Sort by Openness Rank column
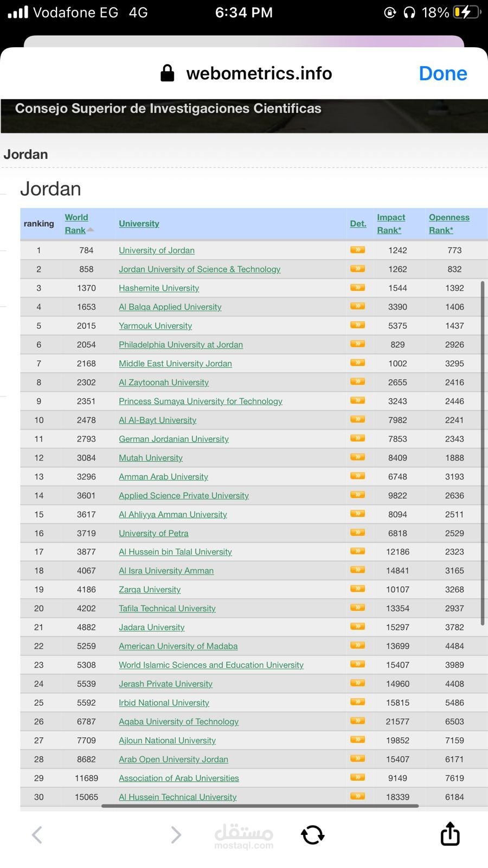 pos(449,224)
